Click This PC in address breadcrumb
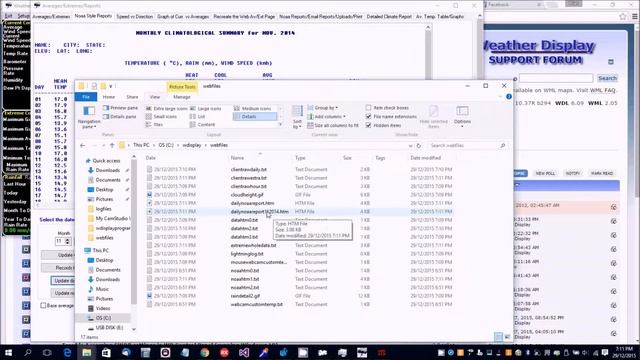This screenshot has height=360, width=640. [x=141, y=145]
